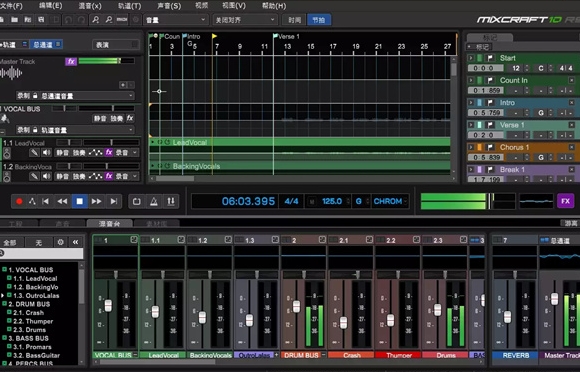
Task: Click the 游离 undock button
Action: (570, 223)
